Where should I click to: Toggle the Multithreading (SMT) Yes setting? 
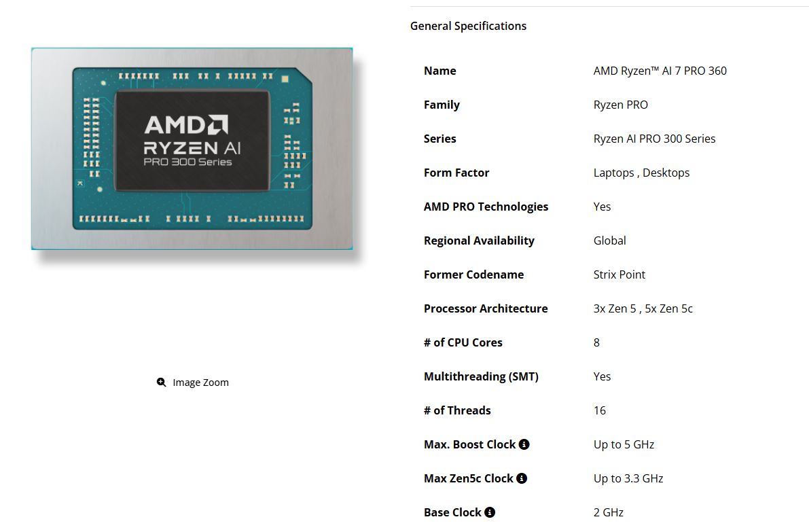coord(602,376)
